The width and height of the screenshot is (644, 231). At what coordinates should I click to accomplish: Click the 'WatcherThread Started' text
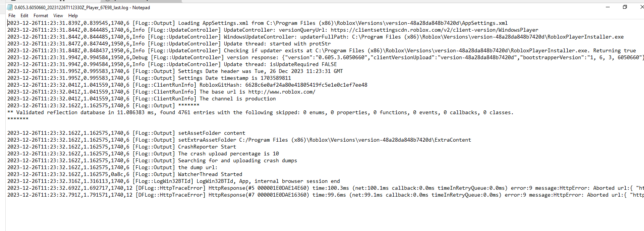(210, 174)
